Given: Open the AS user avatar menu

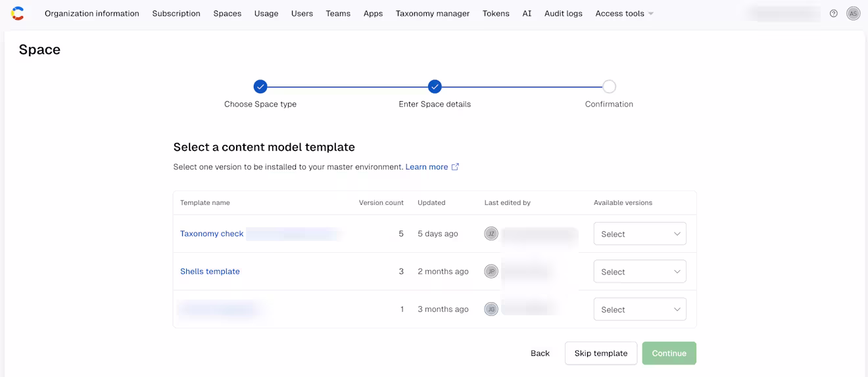Looking at the screenshot, I should click(854, 13).
